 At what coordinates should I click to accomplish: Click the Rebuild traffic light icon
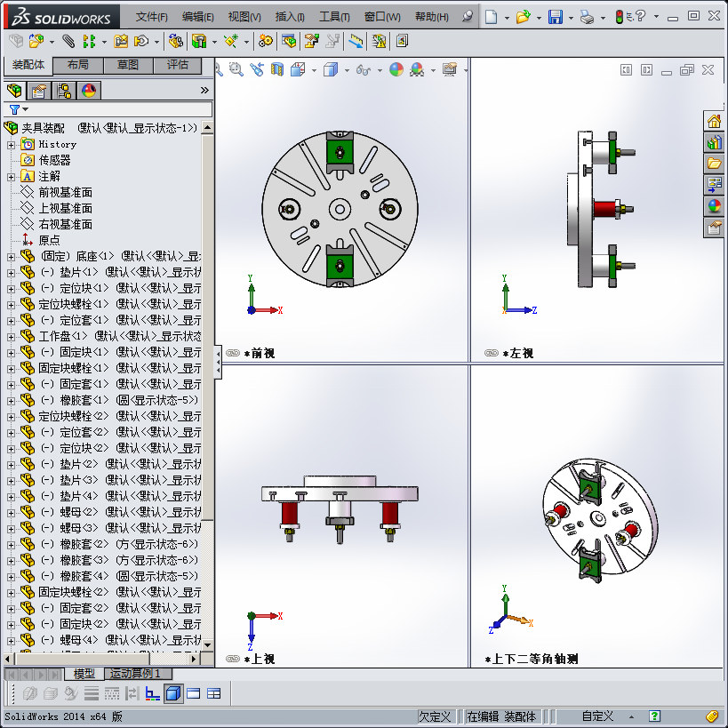coord(620,17)
